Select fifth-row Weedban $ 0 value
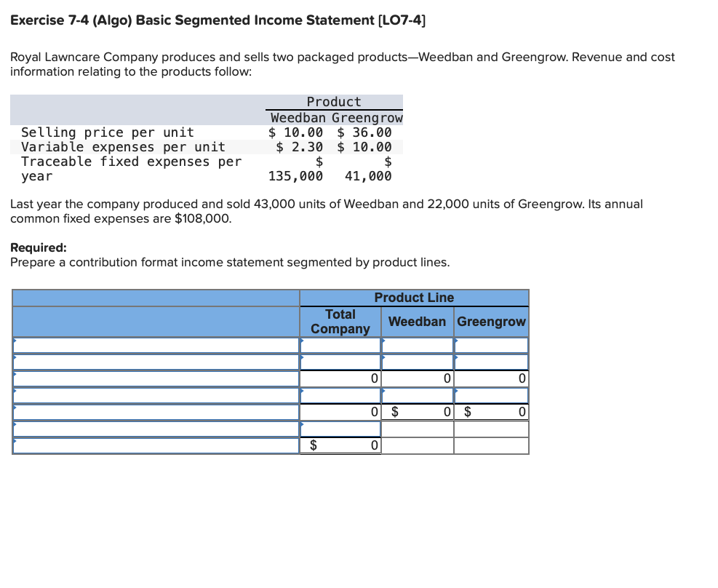718x588 pixels. pos(417,412)
